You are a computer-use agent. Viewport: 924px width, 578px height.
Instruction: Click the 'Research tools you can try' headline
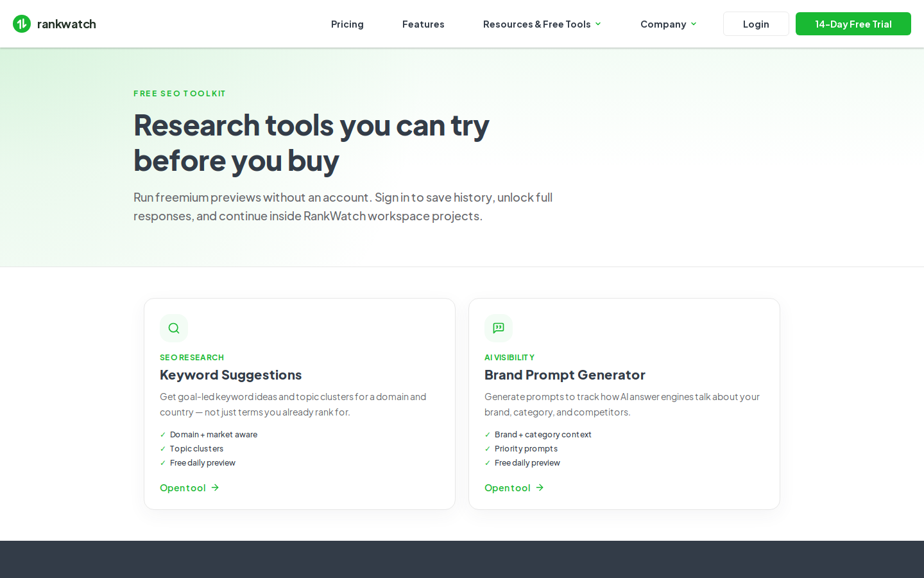click(x=311, y=143)
